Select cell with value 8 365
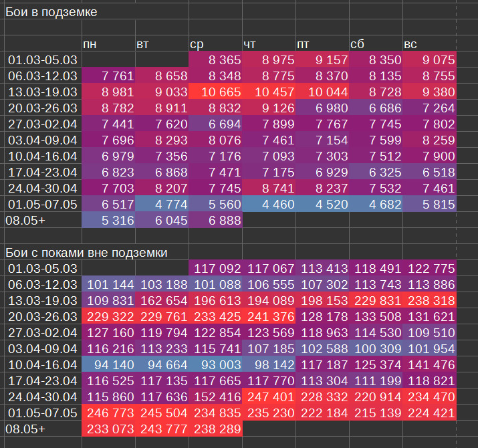 [215, 60]
